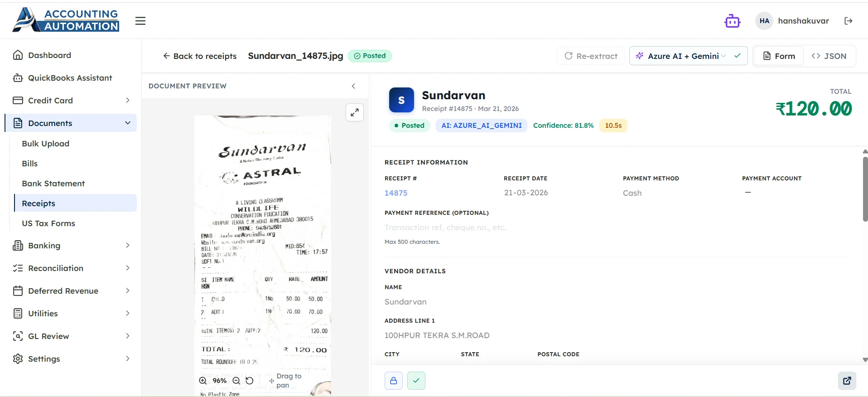868x397 pixels.
Task: Toggle the hamburger sidebar menu
Action: click(x=140, y=21)
